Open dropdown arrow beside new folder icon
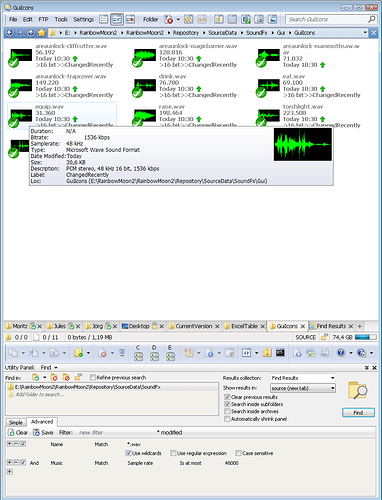 [x=88, y=353]
